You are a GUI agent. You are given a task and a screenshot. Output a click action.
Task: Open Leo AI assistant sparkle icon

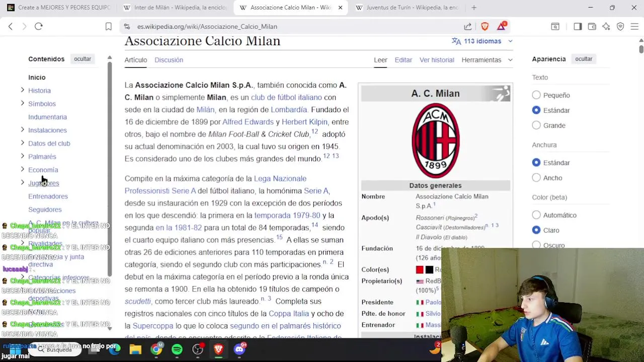[606, 27]
